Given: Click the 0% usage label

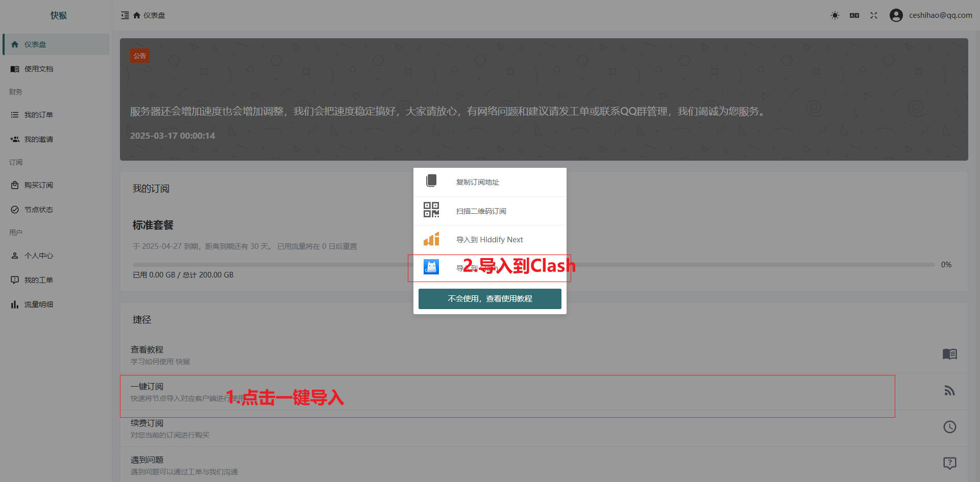Looking at the screenshot, I should click(946, 265).
